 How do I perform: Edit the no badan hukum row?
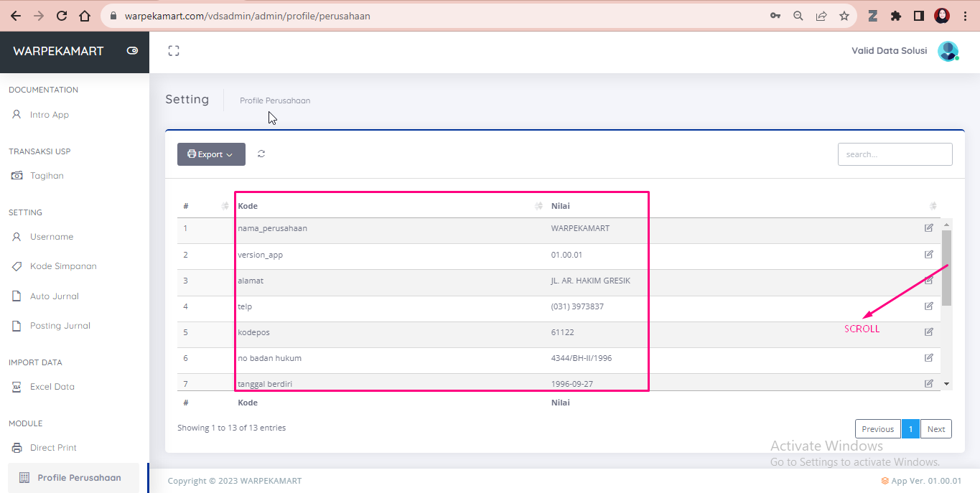point(929,357)
